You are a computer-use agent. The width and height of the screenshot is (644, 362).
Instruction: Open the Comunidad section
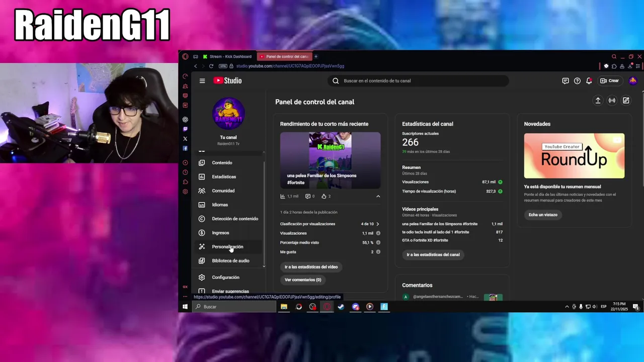pos(229,191)
